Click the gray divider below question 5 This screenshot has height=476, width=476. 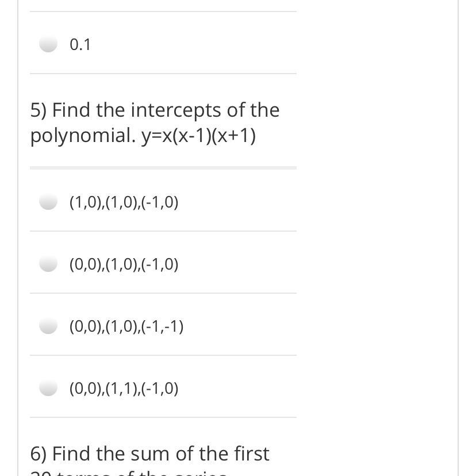click(163, 168)
